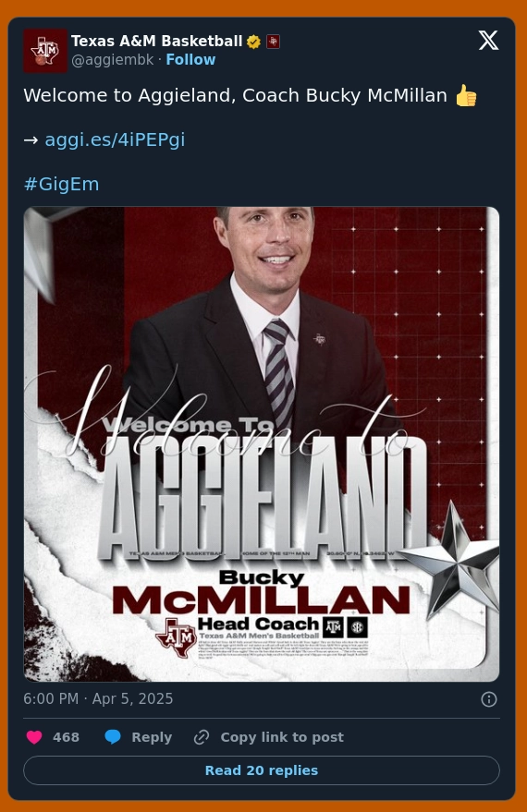Click the blue reply speech bubble icon
527x812 pixels.
[x=113, y=737]
